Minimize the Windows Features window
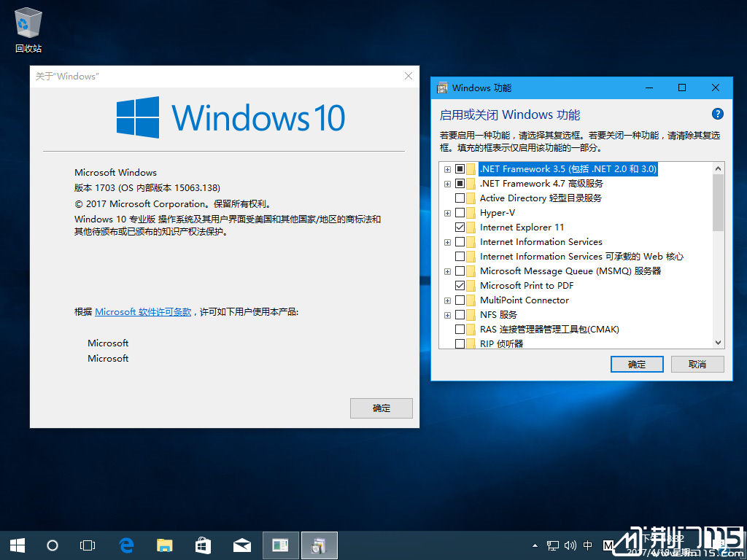 [x=649, y=87]
